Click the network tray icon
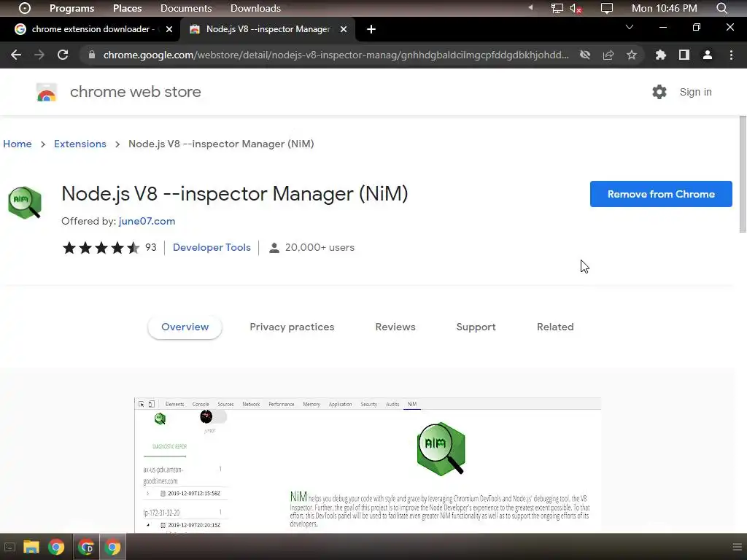The width and height of the screenshot is (747, 560). (x=557, y=8)
